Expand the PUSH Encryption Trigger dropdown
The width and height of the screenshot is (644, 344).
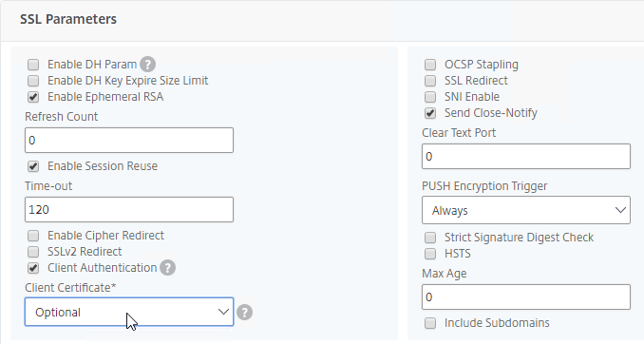[x=525, y=210]
